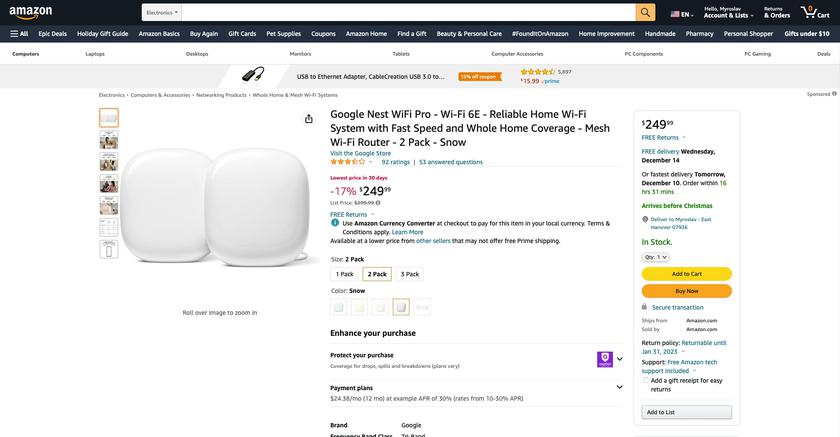
Task: Click the US flag language selector
Action: [x=680, y=13]
